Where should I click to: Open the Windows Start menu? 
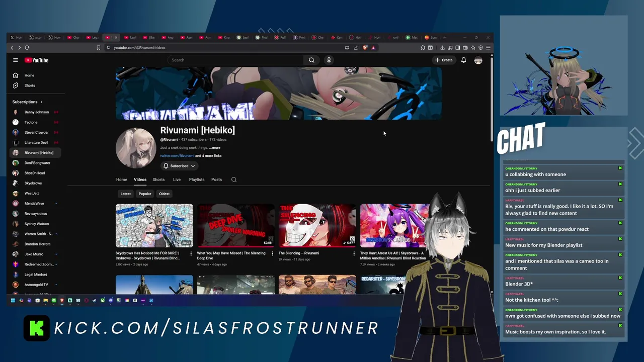13,301
